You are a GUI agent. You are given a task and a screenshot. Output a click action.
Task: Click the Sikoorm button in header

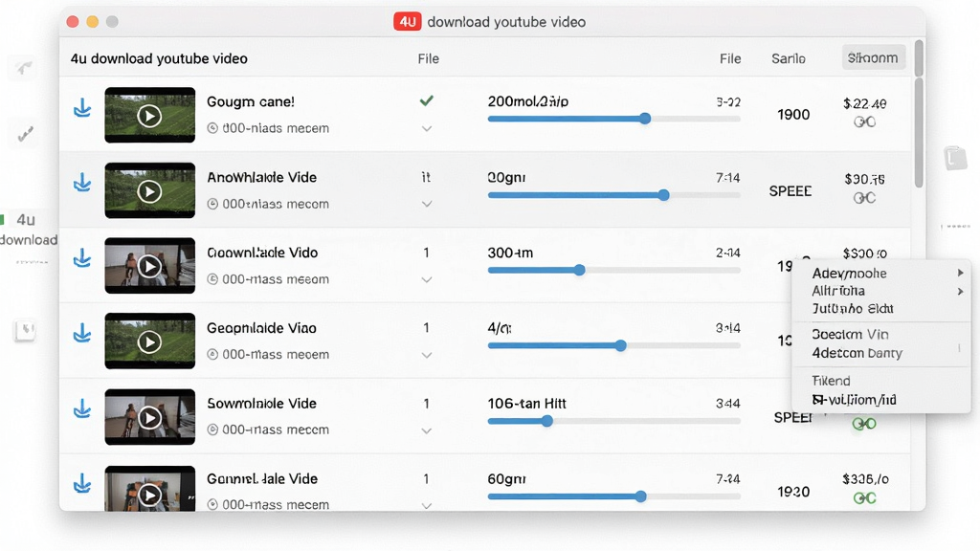pos(873,58)
